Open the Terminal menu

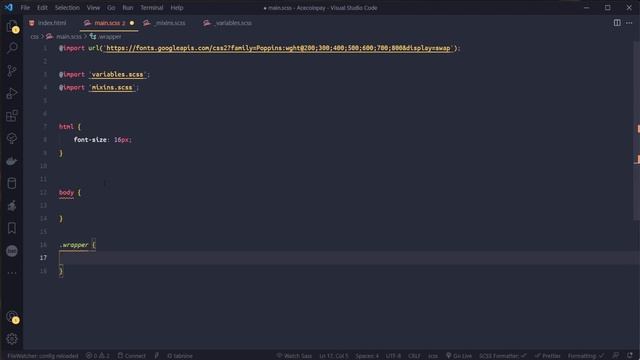pos(151,8)
